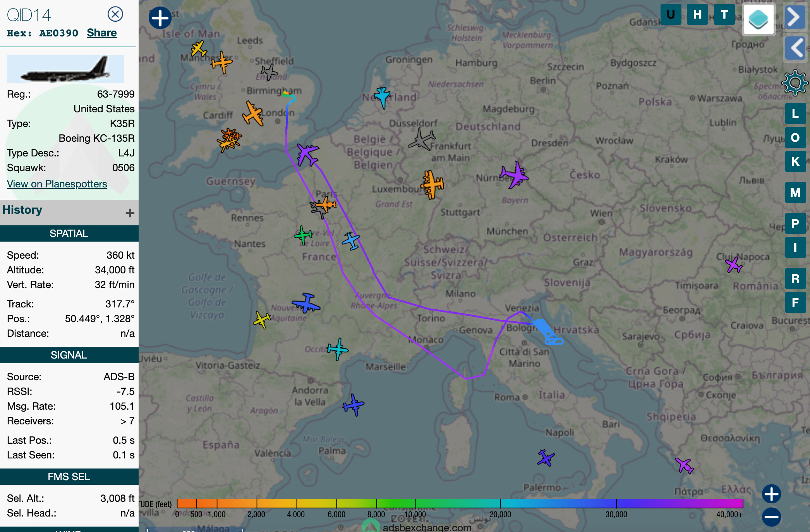Open the Share link
The image size is (810, 532).
tap(101, 33)
